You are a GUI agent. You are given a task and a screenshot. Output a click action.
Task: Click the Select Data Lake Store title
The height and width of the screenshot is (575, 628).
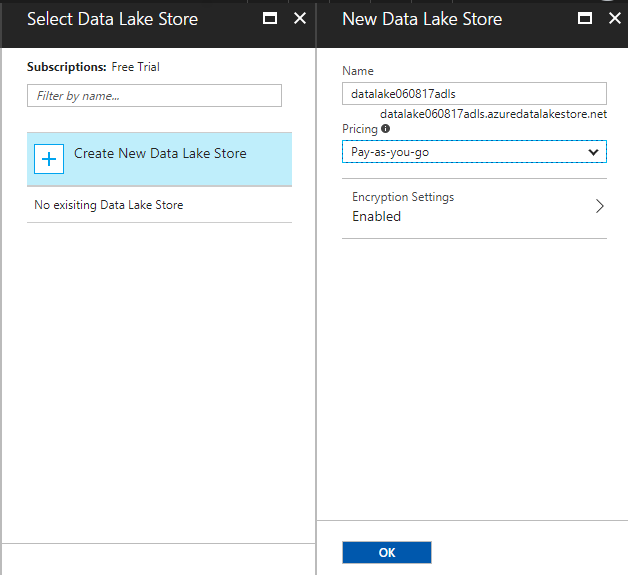112,19
